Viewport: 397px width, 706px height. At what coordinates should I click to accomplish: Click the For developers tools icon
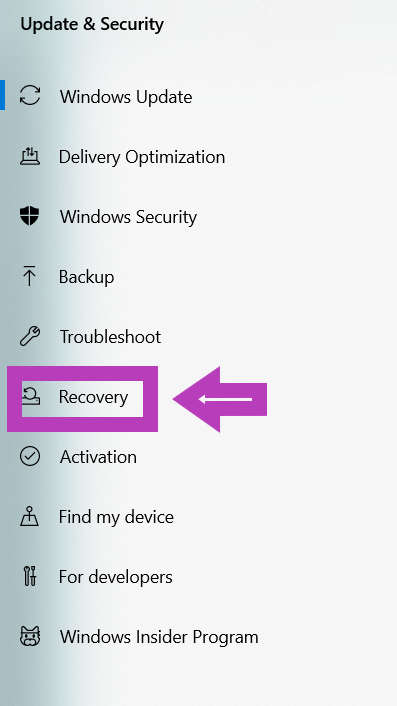(29, 576)
